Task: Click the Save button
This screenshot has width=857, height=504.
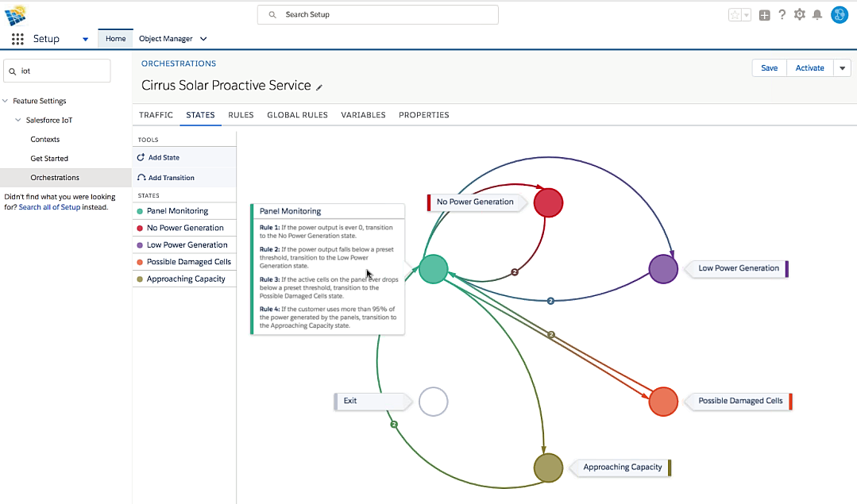Action: point(769,68)
